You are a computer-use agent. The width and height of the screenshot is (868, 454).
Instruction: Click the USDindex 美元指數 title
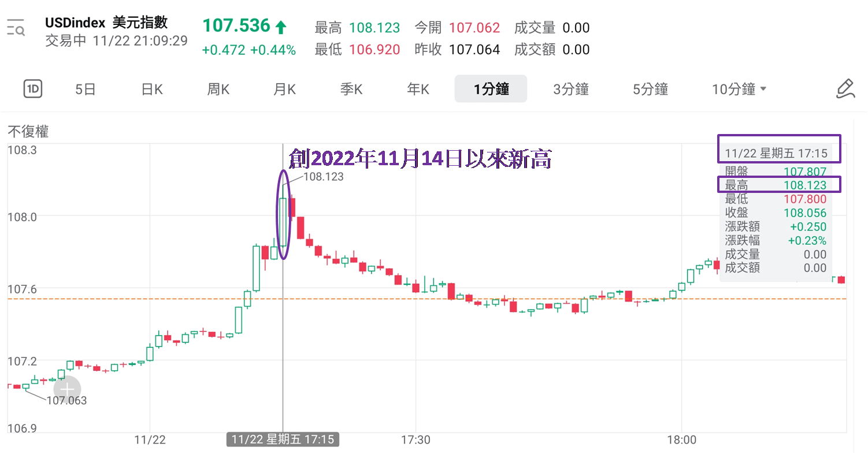pos(106,23)
